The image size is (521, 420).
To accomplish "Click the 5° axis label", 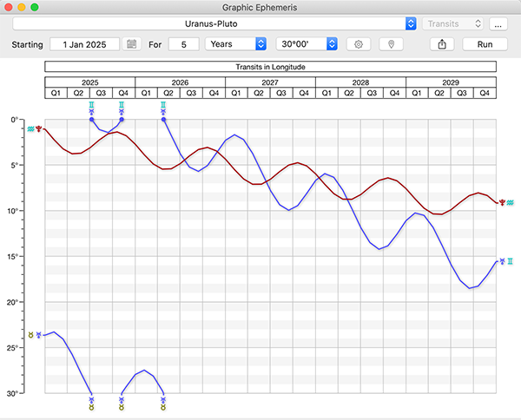I will point(14,166).
